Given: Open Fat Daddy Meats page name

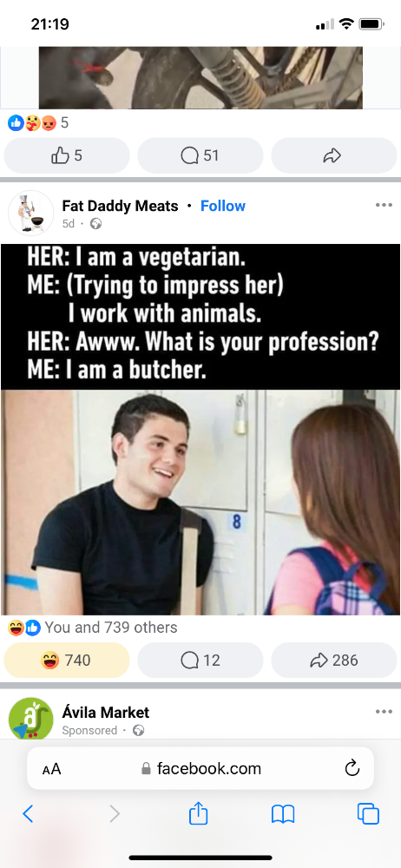Looking at the screenshot, I should [120, 206].
